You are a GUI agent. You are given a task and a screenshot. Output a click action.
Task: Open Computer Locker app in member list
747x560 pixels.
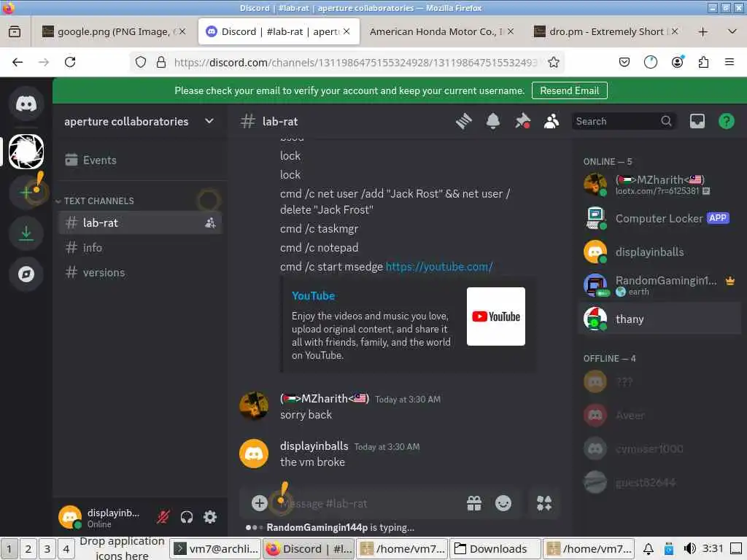pos(659,219)
